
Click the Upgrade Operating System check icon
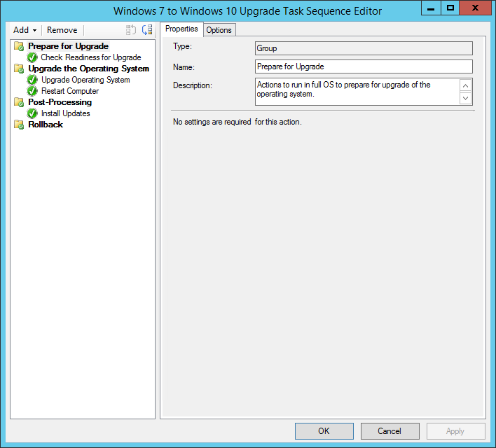point(32,80)
